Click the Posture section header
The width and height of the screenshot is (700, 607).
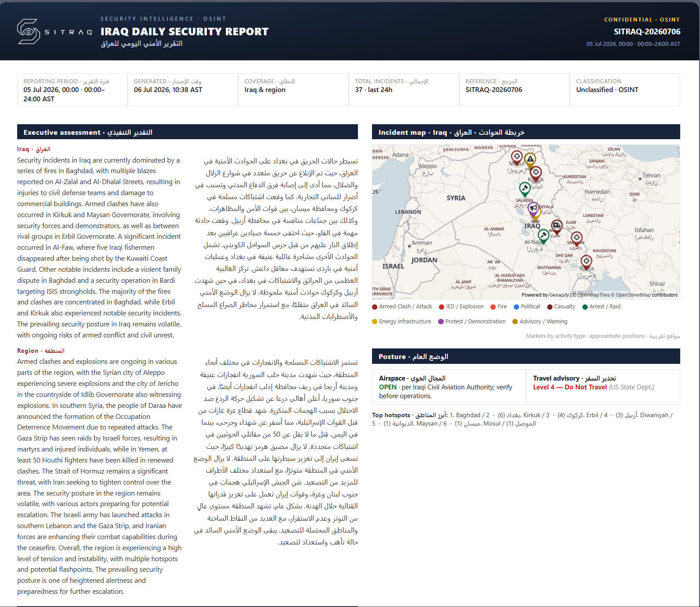click(526, 356)
